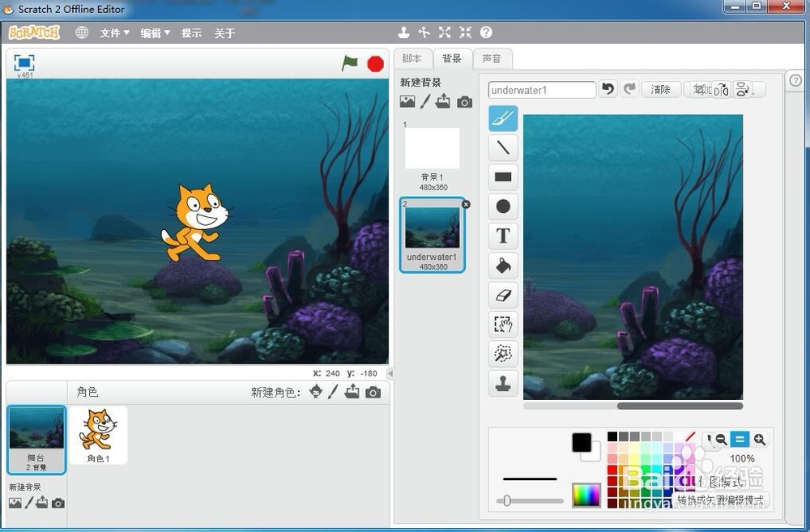Click the Shrink sprite icon in top toolbar

[x=466, y=32]
